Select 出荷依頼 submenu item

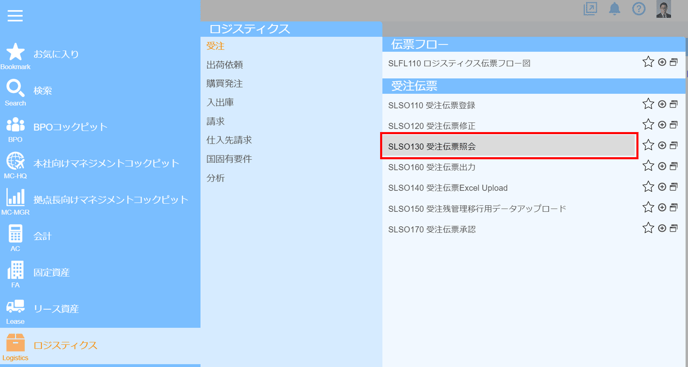click(x=225, y=65)
